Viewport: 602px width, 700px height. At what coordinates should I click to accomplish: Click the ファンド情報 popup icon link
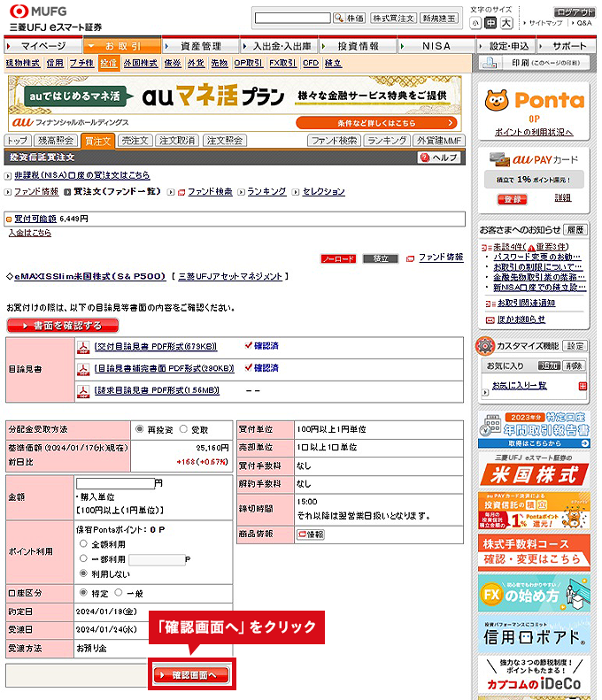click(435, 258)
